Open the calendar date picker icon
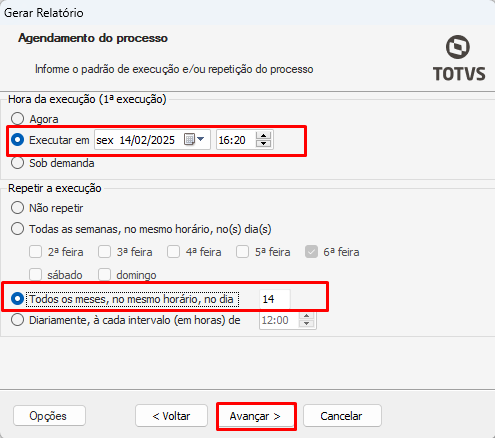The height and width of the screenshot is (438, 495). (189, 139)
